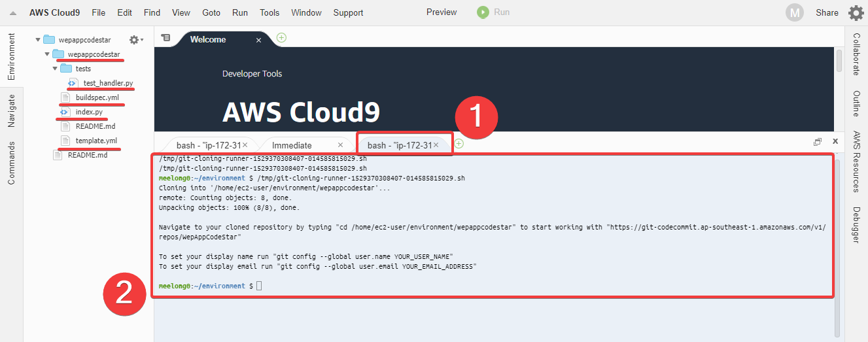Click the buildspec.yml document icon
Viewport: 868px width, 342px height.
(65, 97)
